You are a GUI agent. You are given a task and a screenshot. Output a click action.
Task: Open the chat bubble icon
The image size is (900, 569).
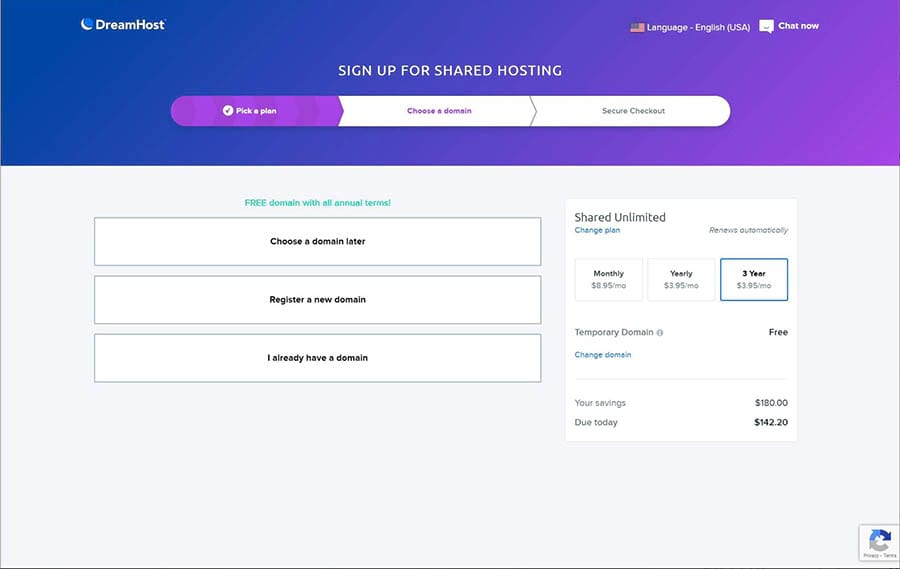click(766, 26)
